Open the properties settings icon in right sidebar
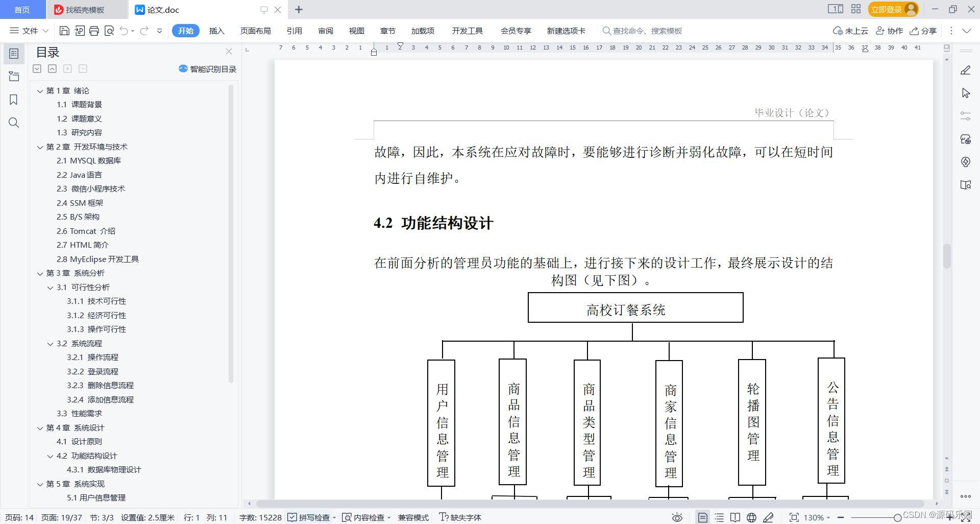This screenshot has height=524, width=980. tap(966, 116)
